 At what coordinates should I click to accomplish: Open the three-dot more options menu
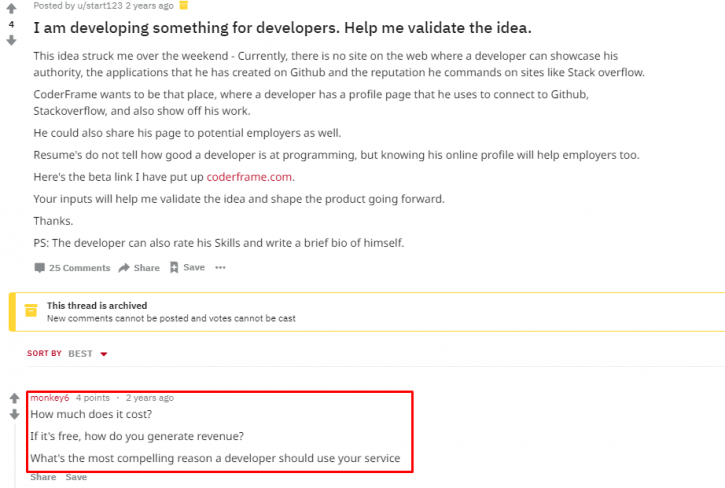coord(220,267)
